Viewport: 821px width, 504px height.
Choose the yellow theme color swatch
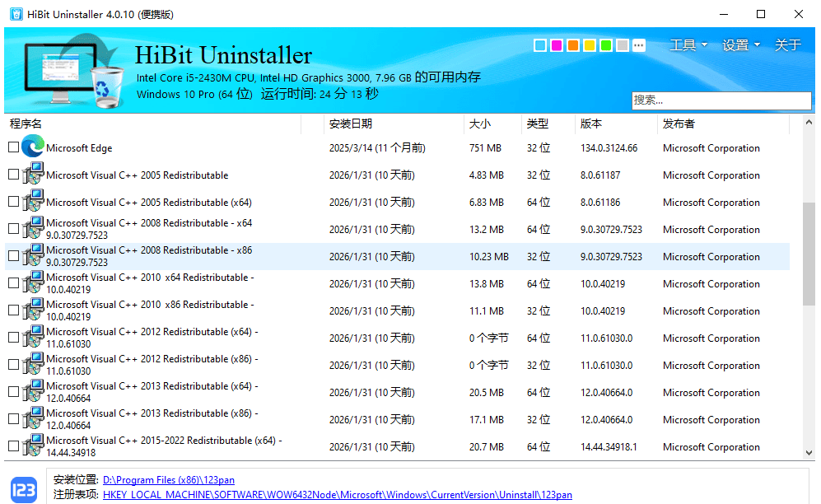tap(590, 45)
